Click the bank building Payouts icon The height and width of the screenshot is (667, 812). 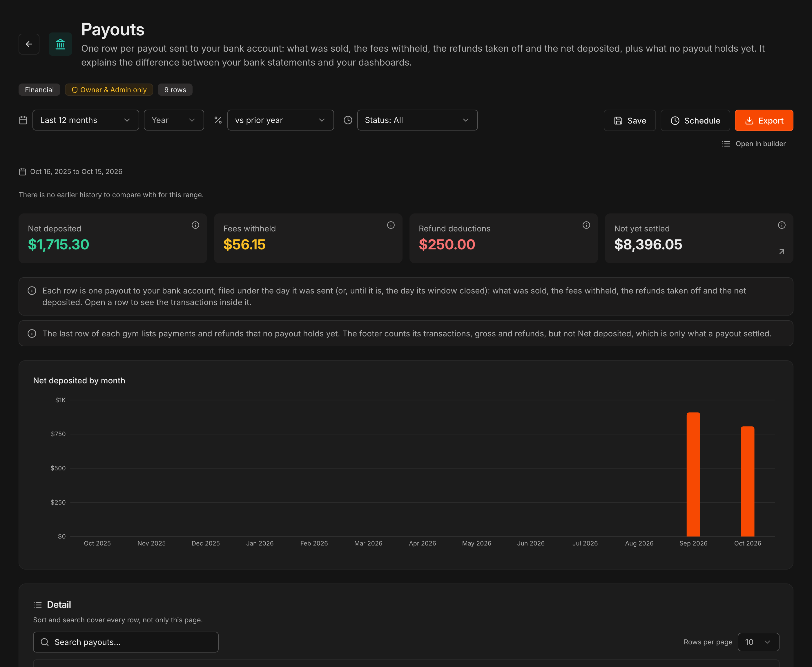[x=60, y=44]
